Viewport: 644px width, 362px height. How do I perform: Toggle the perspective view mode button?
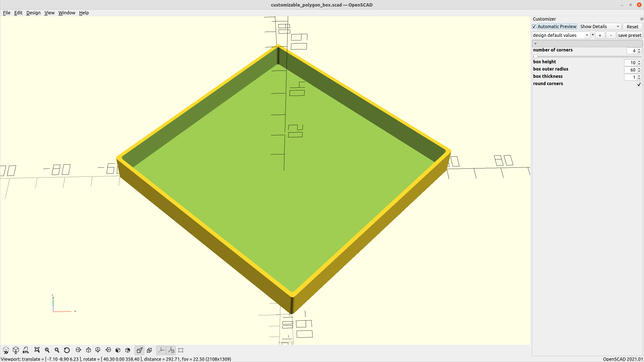[x=140, y=350]
